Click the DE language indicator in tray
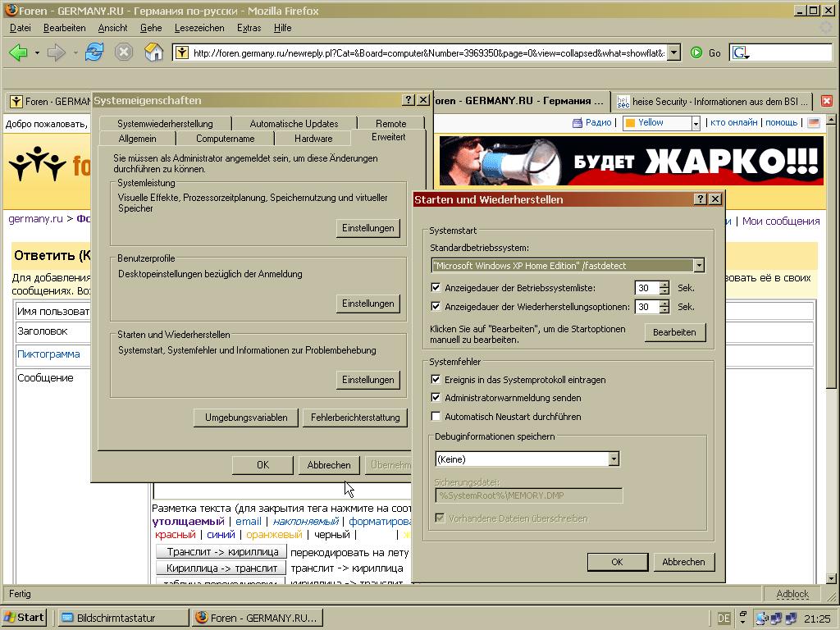 [724, 618]
